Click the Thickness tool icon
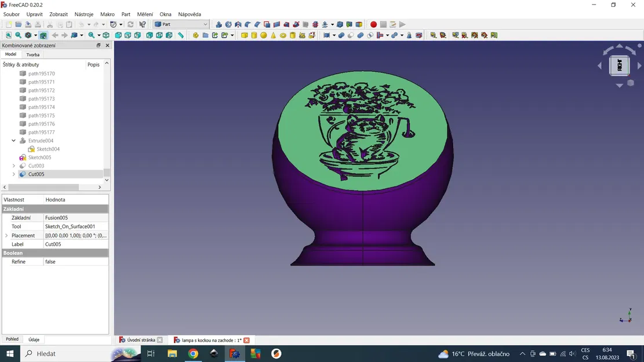Viewport: 644px width, 362px height. tap(340, 24)
